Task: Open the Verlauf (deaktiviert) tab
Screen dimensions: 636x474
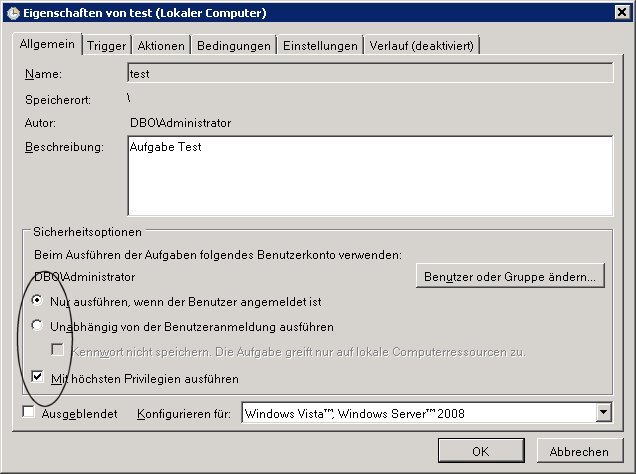Action: [422, 45]
